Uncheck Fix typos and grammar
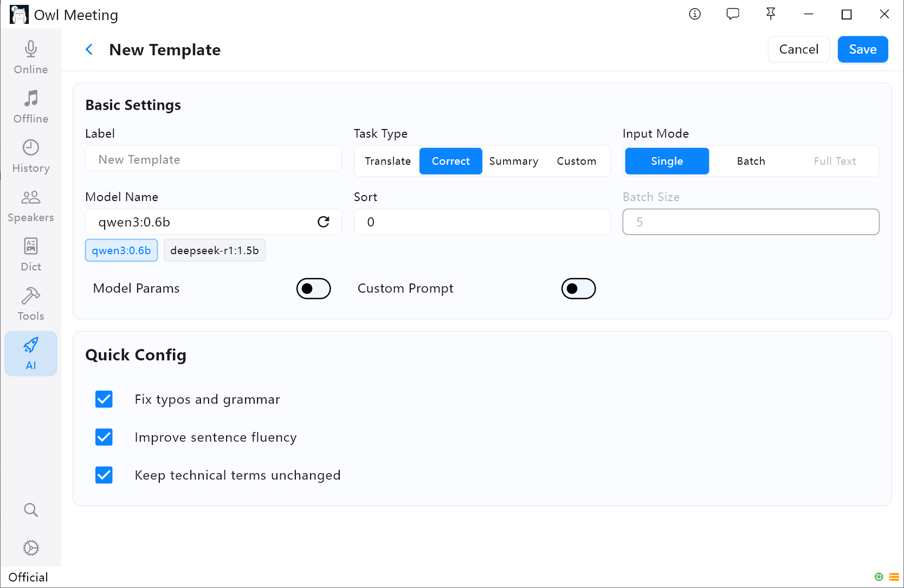 tap(104, 399)
